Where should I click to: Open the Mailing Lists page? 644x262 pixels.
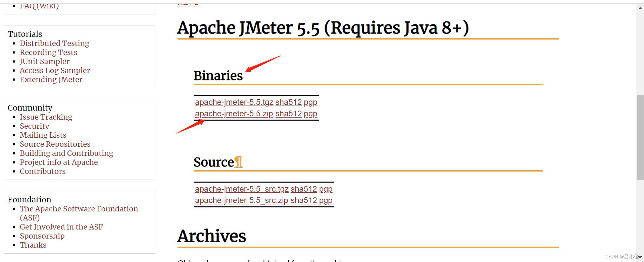pyautogui.click(x=43, y=135)
